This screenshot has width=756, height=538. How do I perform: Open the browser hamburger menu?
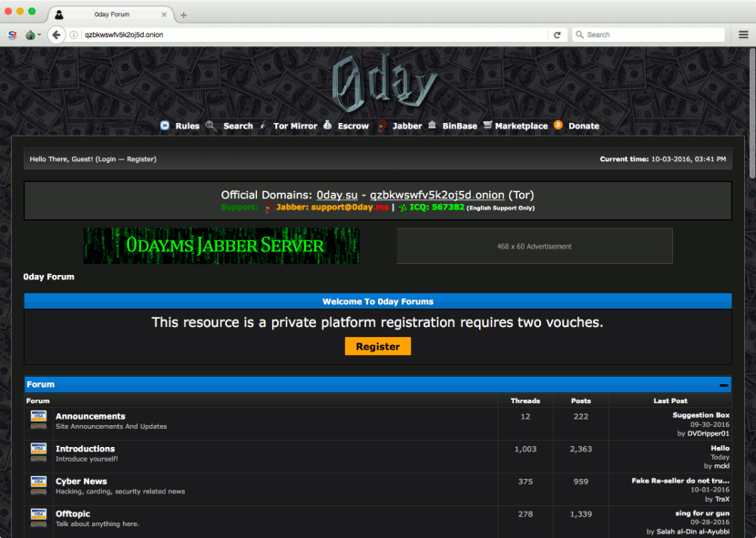pyautogui.click(x=742, y=35)
